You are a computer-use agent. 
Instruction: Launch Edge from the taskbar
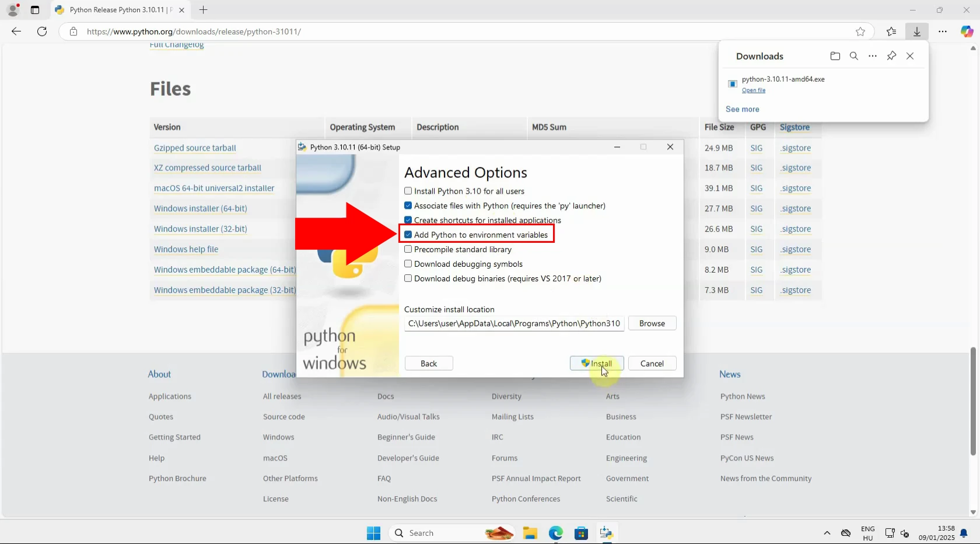pos(556,533)
